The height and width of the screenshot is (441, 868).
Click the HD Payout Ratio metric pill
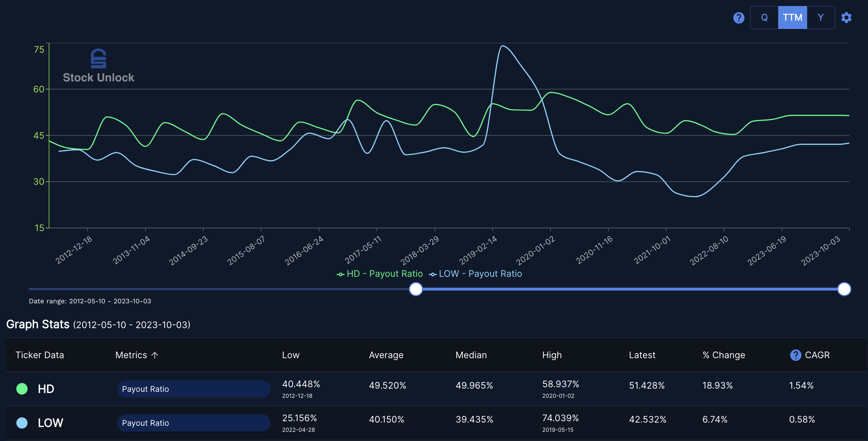pos(194,389)
